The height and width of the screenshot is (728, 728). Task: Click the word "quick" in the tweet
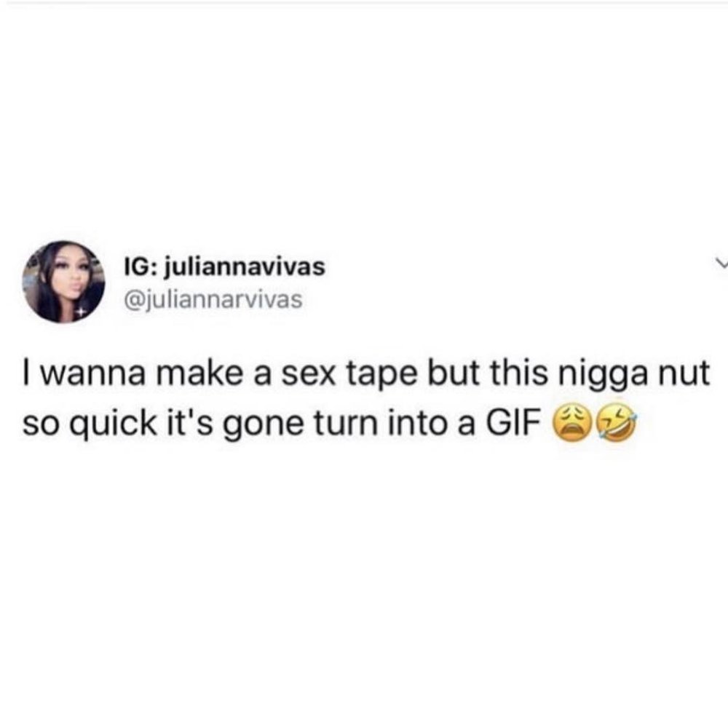113,424
